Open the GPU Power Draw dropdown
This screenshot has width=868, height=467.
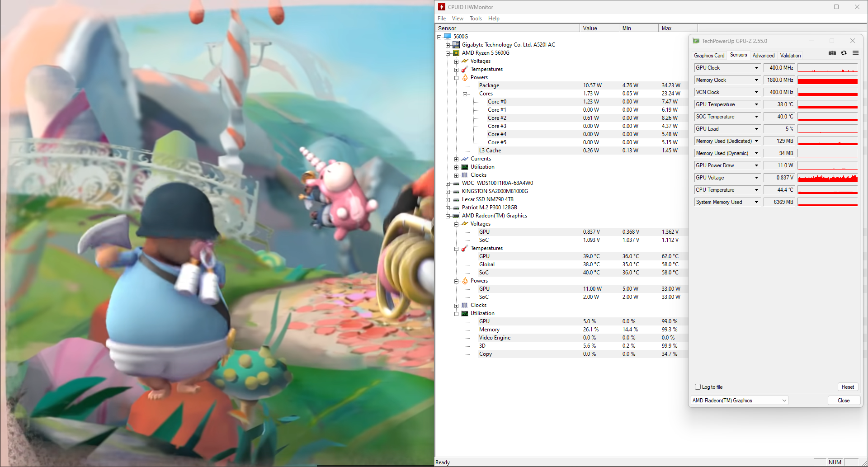pos(756,165)
